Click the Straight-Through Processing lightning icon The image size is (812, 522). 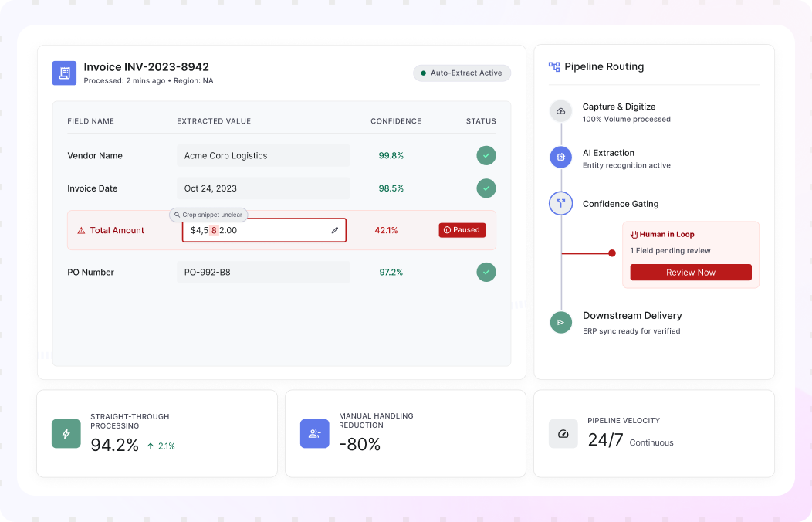point(66,433)
